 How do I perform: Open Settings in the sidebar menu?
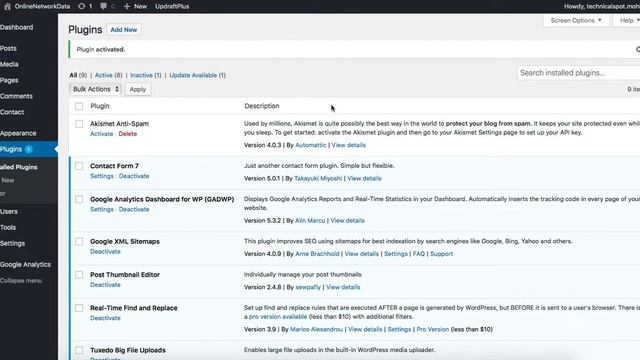click(12, 244)
